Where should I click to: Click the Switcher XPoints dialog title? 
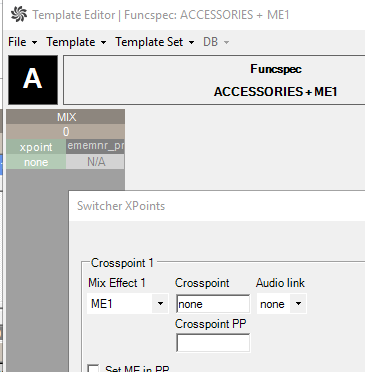click(121, 206)
